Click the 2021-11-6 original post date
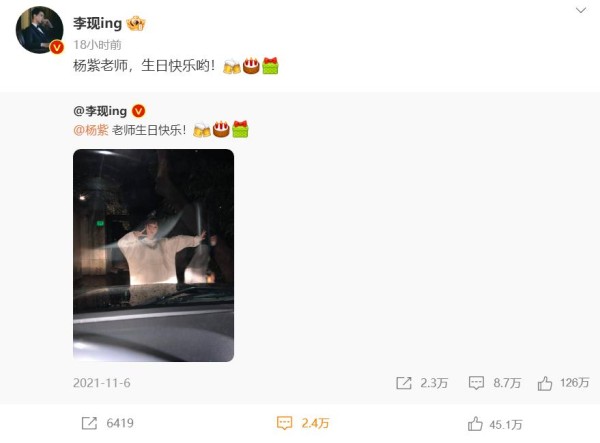600x443 pixels. (102, 383)
